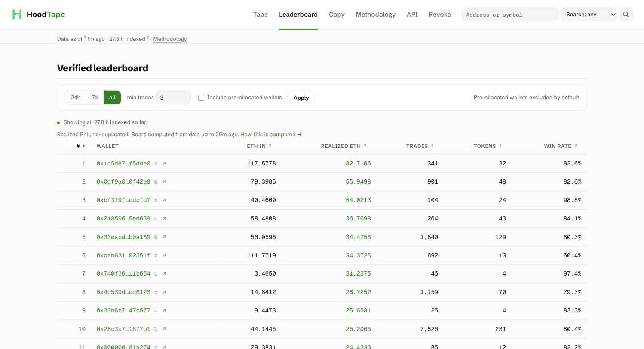Open wallet 0x740f36…11b654 details
Viewport: 644px width, 349px height.
click(x=123, y=274)
